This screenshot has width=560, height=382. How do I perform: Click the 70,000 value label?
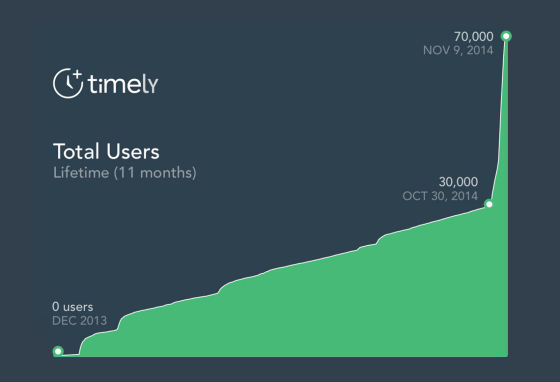coord(474,36)
